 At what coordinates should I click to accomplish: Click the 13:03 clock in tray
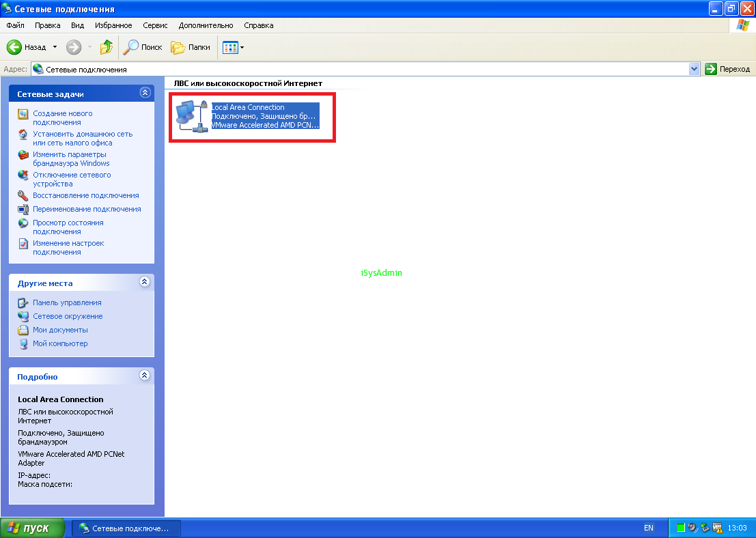737,528
